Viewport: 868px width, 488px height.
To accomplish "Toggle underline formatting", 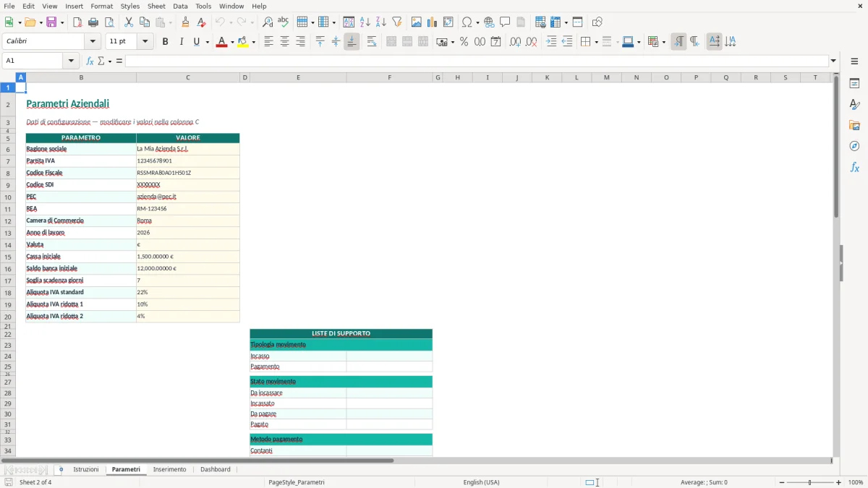I will coord(196,42).
